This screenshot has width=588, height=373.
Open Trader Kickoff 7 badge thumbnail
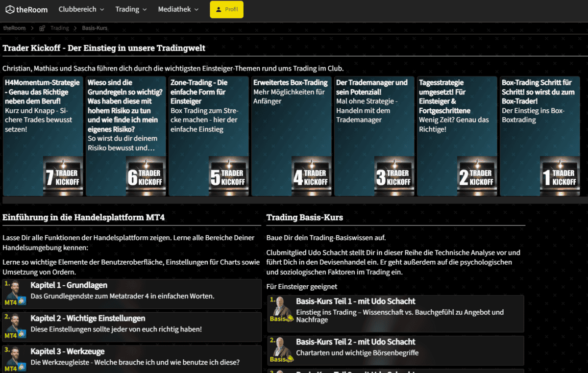(63, 176)
